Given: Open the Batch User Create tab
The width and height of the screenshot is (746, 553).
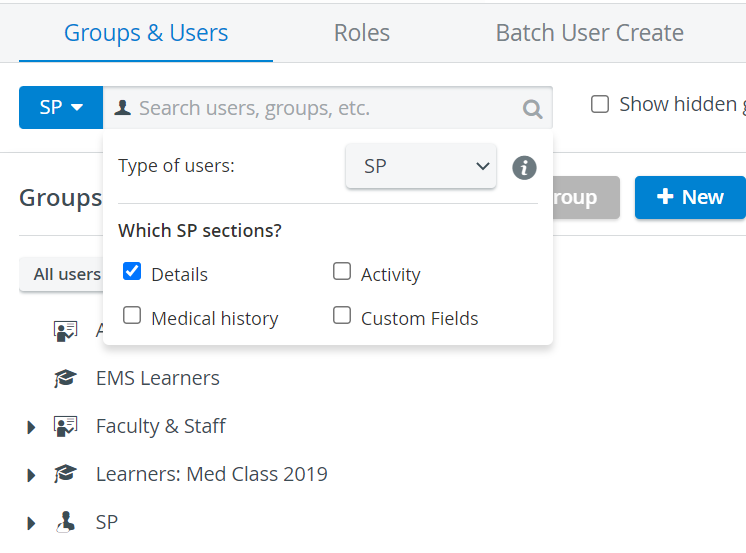Looking at the screenshot, I should [x=589, y=33].
